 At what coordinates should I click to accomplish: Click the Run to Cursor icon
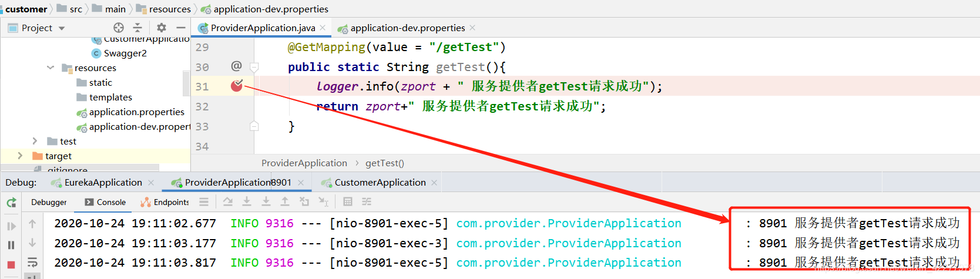[x=323, y=201]
